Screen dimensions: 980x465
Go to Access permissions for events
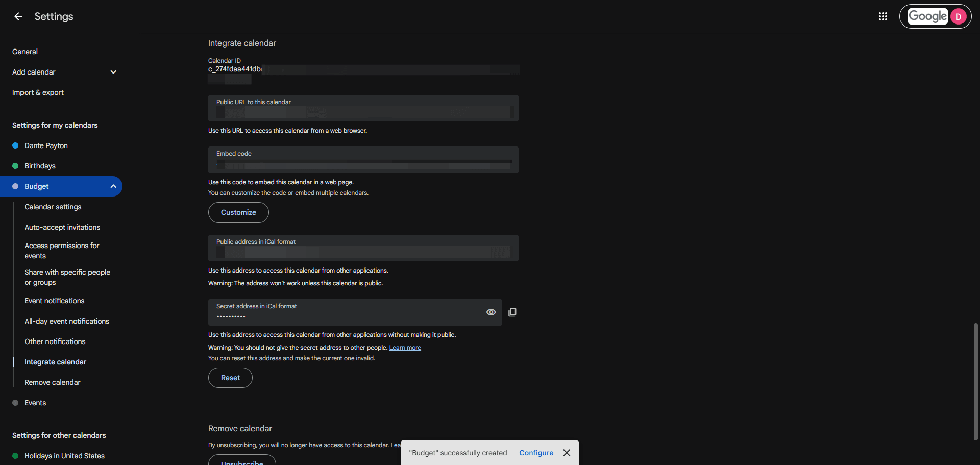[x=62, y=251]
